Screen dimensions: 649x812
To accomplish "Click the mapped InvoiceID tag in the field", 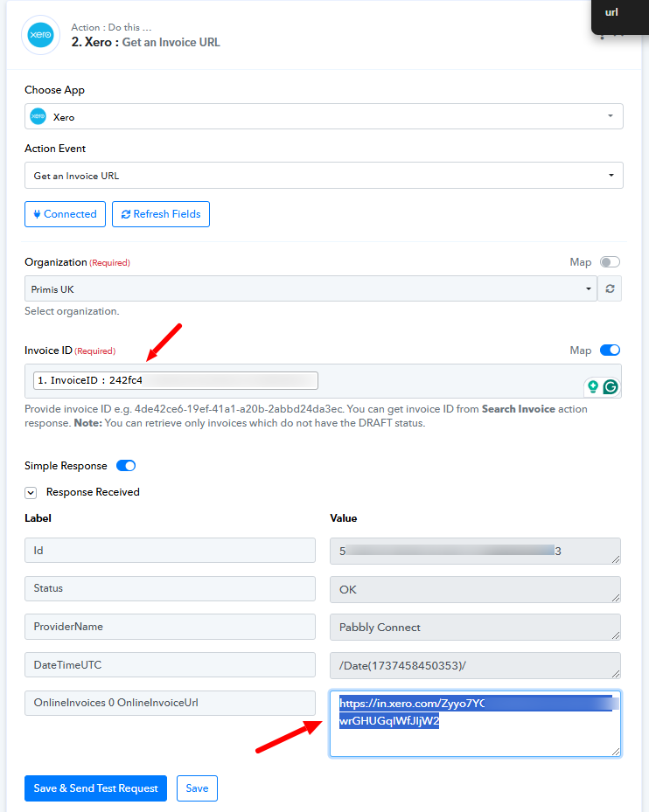I will point(176,380).
